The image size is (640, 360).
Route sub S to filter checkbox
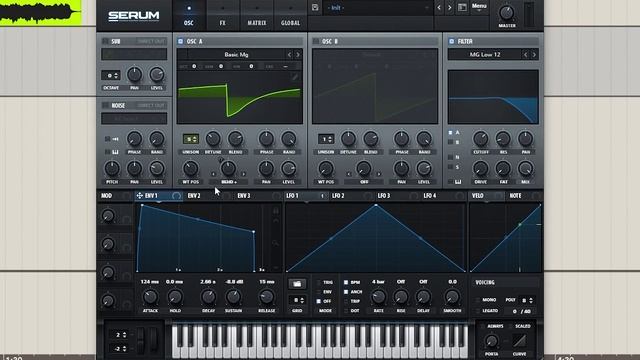[x=451, y=167]
